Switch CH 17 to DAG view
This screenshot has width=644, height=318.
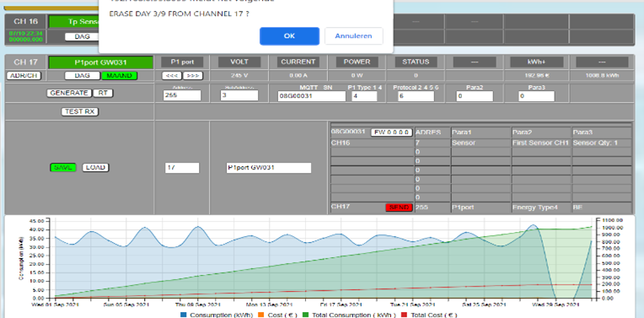(x=82, y=76)
